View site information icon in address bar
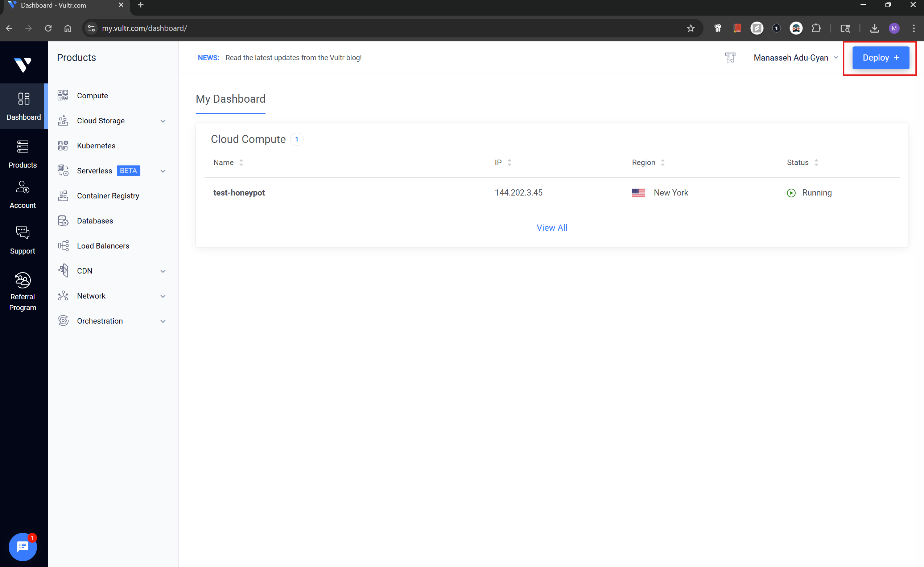The height and width of the screenshot is (567, 924). point(91,28)
